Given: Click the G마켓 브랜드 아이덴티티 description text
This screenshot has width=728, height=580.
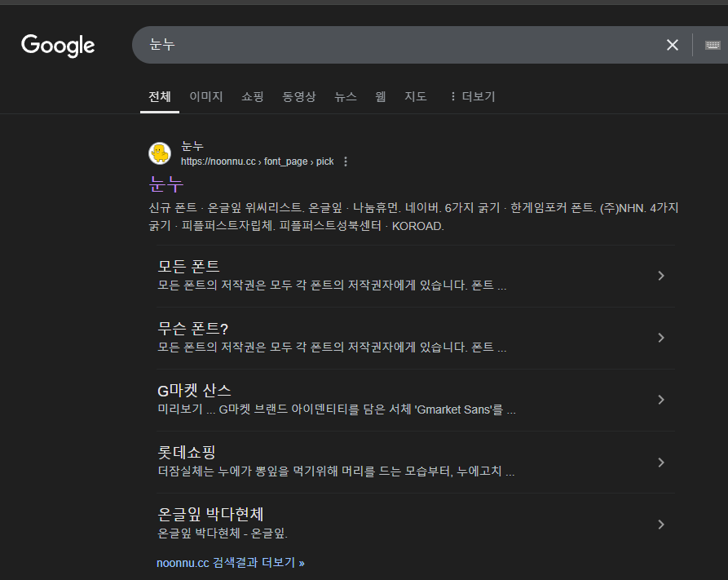Looking at the screenshot, I should [x=337, y=410].
